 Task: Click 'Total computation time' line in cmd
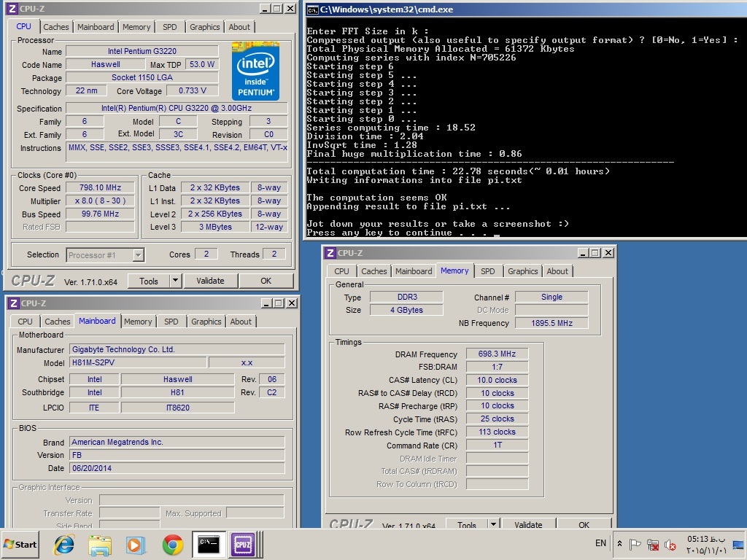click(458, 171)
